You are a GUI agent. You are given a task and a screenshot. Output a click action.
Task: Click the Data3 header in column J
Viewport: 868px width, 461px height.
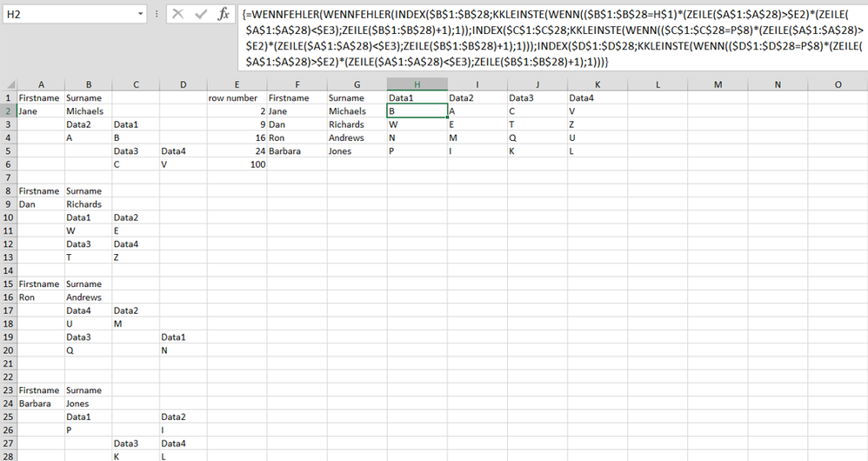click(537, 98)
